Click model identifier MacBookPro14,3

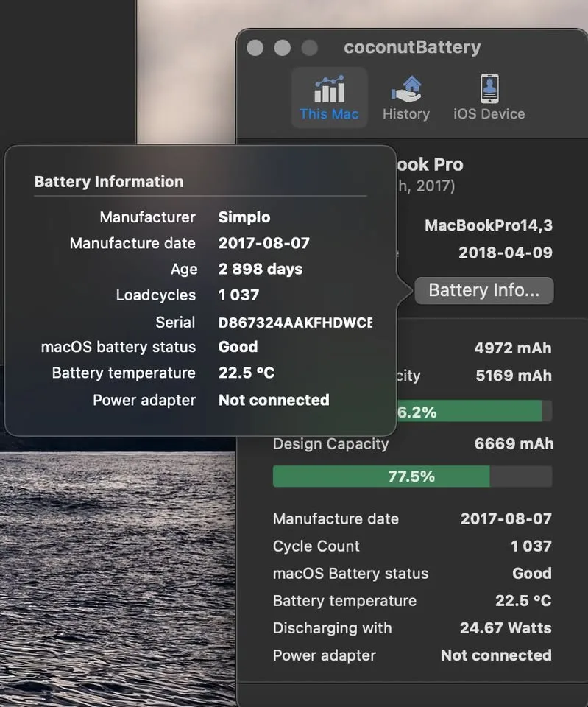pos(489,225)
